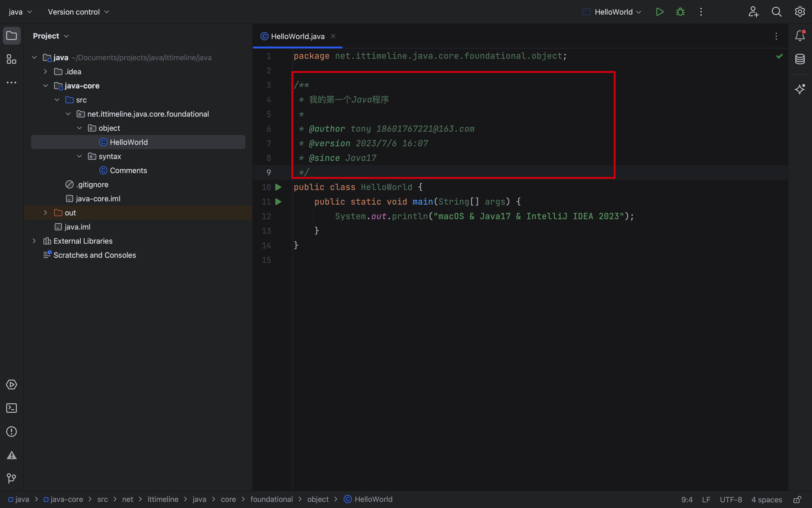Open the AI Assistant sparkle icon

coord(800,89)
